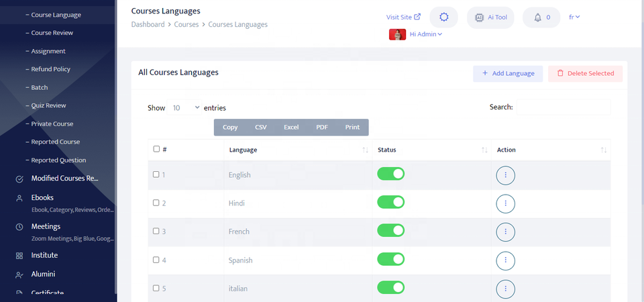Go to Dashboard breadcrumb link
Screen dimensions: 644x302
click(148, 25)
